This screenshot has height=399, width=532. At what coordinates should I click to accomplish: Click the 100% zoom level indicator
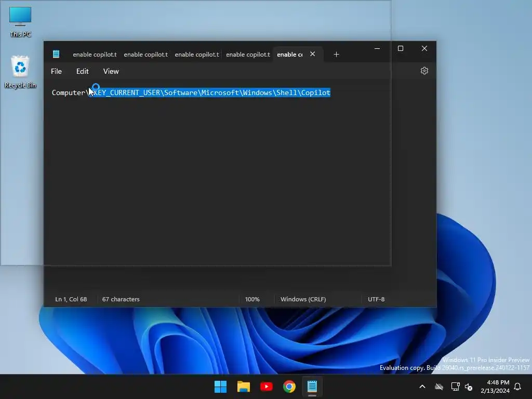[252, 299]
